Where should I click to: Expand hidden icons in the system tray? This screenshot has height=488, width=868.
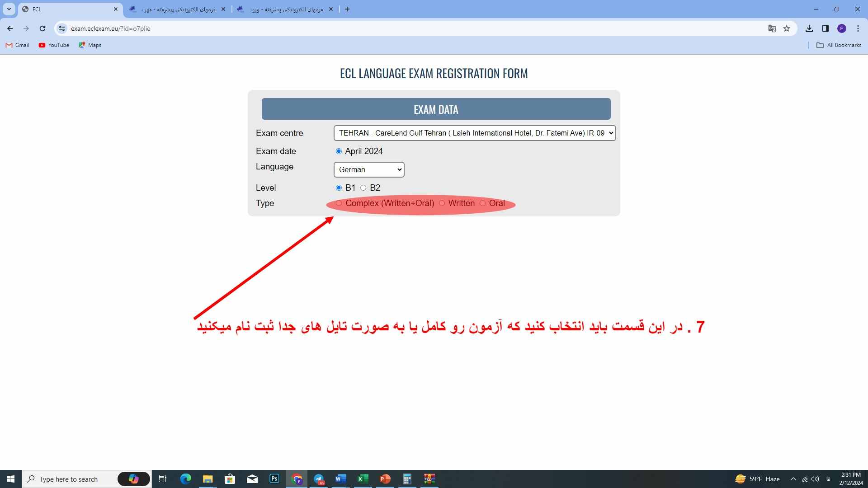click(x=793, y=479)
